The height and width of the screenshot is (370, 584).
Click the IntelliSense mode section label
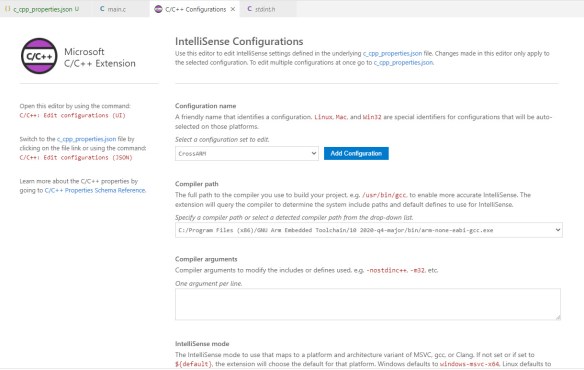[x=202, y=344]
